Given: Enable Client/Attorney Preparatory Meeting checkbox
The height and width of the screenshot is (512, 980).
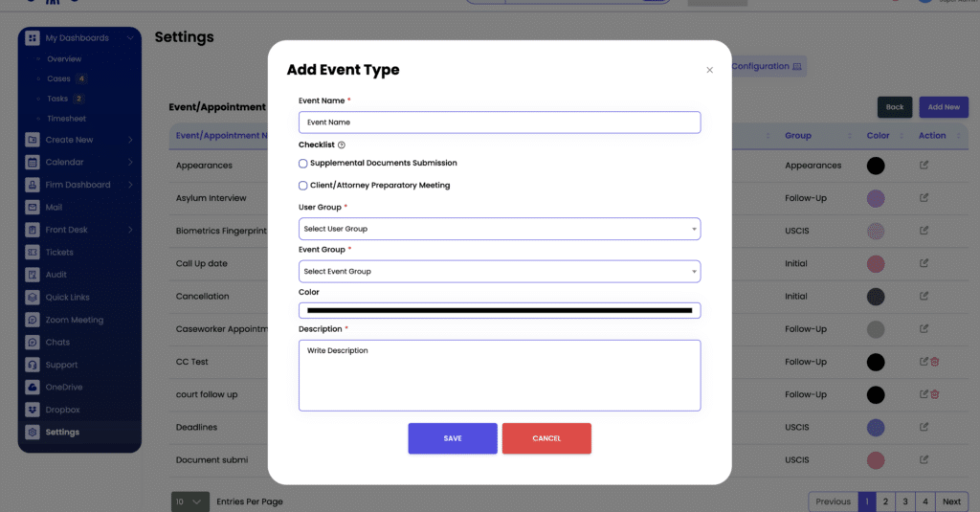Looking at the screenshot, I should pos(303,186).
